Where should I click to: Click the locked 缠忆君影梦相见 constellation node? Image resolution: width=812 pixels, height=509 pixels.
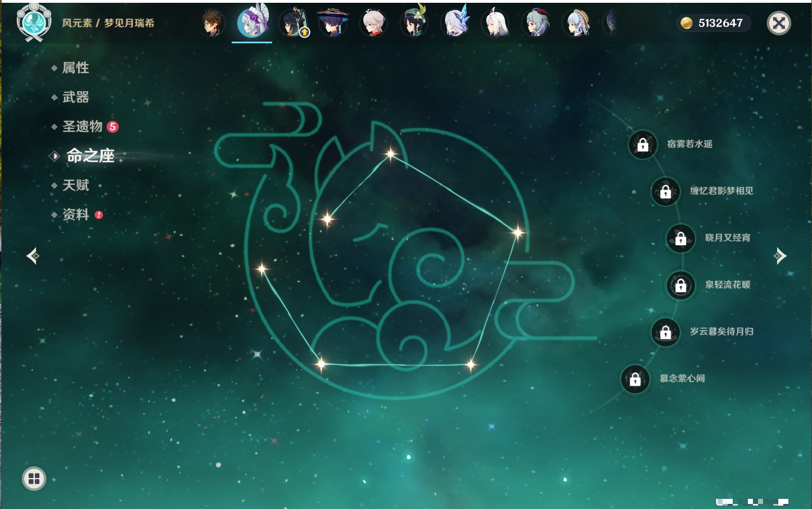click(666, 191)
